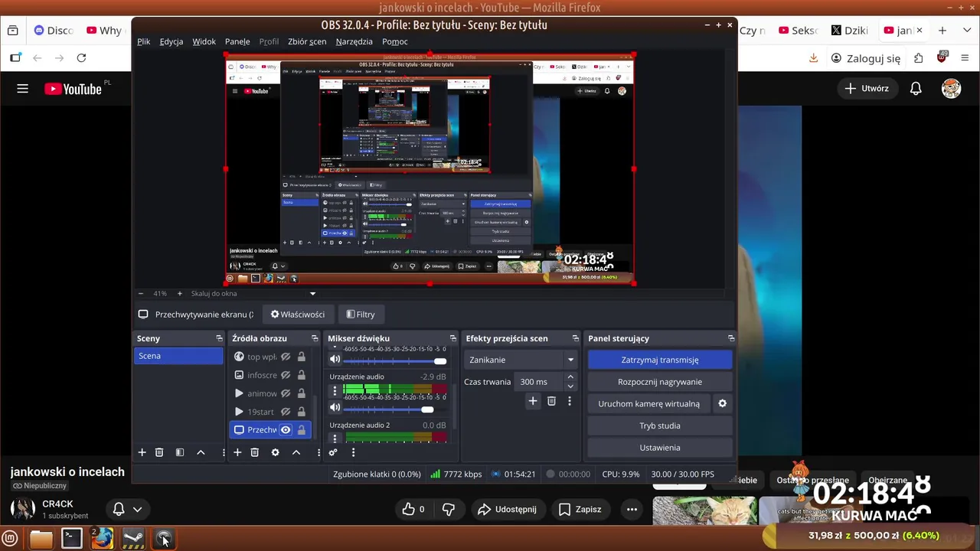Move the selected source up
The height and width of the screenshot is (551, 980).
pyautogui.click(x=296, y=452)
